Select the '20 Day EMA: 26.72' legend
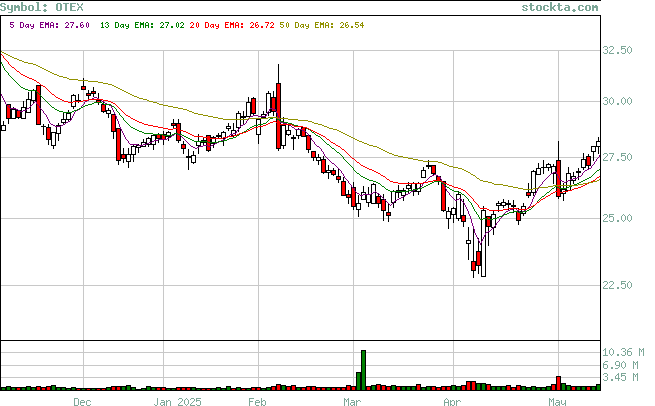 (232, 25)
